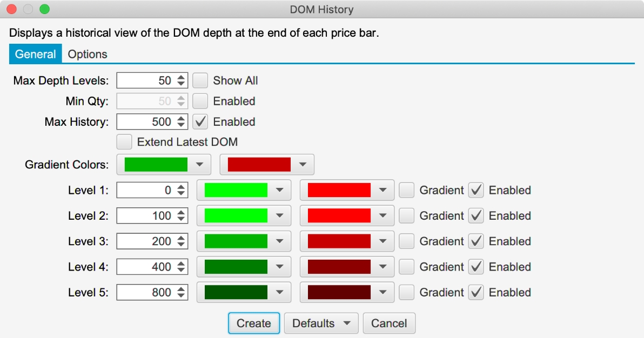
Task: Click the Level 4 dark red swatch
Action: (339, 267)
